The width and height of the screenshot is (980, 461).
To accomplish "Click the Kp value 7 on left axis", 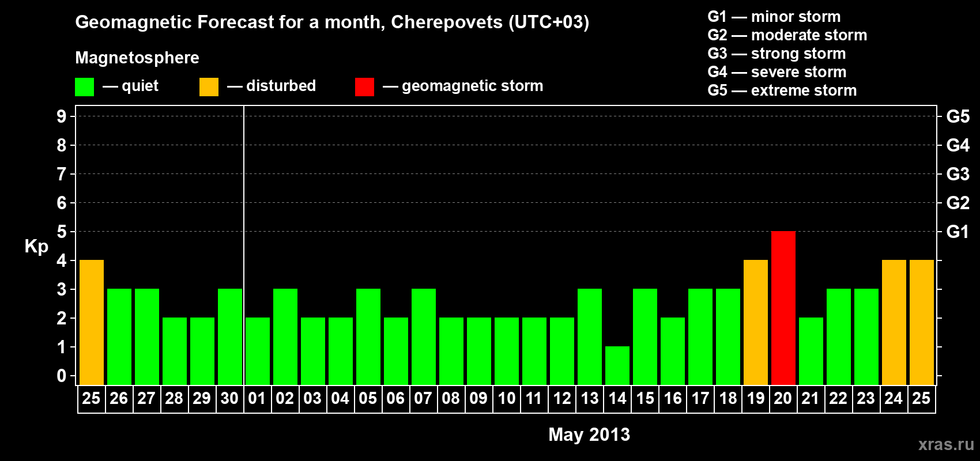I will 62,174.
